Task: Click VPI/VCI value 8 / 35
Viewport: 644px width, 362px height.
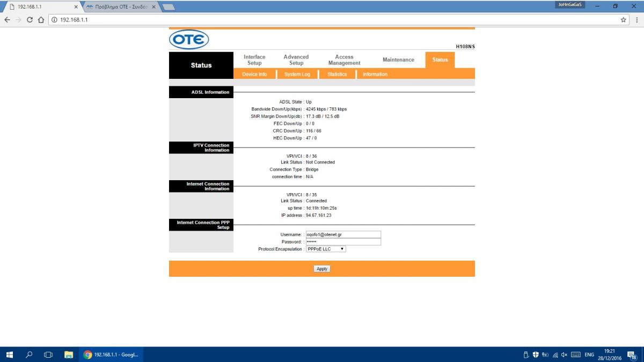Action: pyautogui.click(x=311, y=195)
